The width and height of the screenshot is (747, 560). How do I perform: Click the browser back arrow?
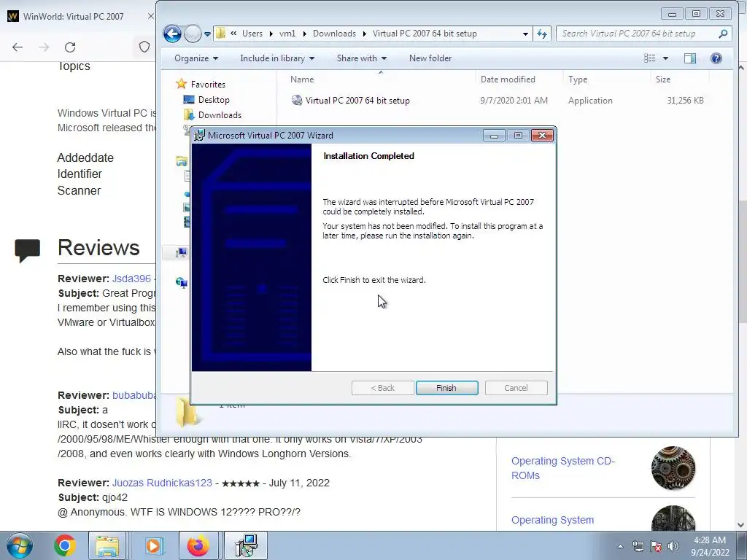click(x=18, y=47)
